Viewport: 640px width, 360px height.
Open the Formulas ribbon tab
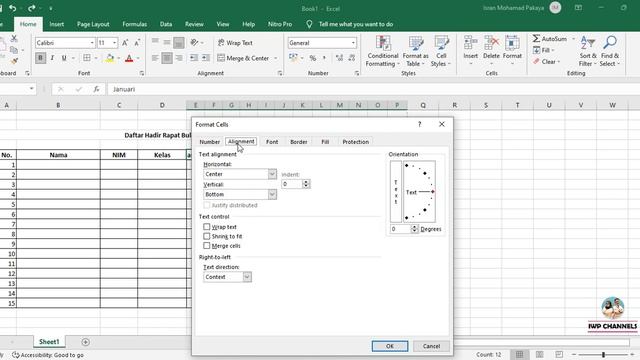(135, 24)
